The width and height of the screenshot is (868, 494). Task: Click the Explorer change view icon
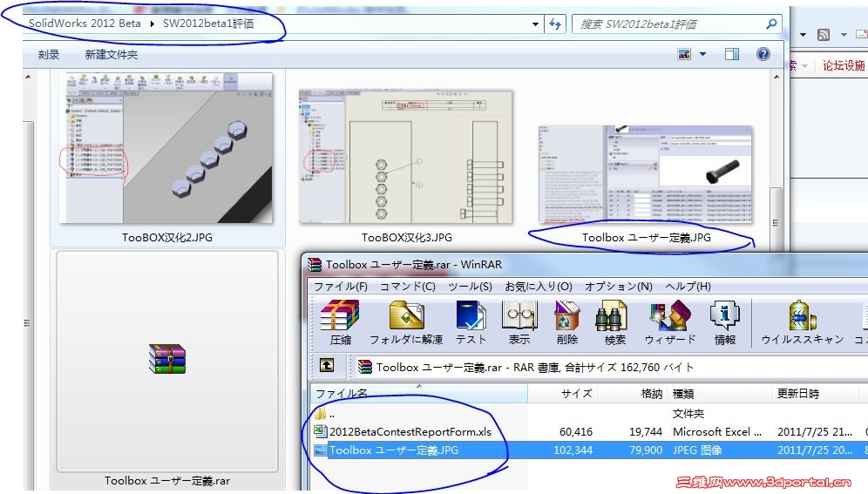click(x=684, y=54)
